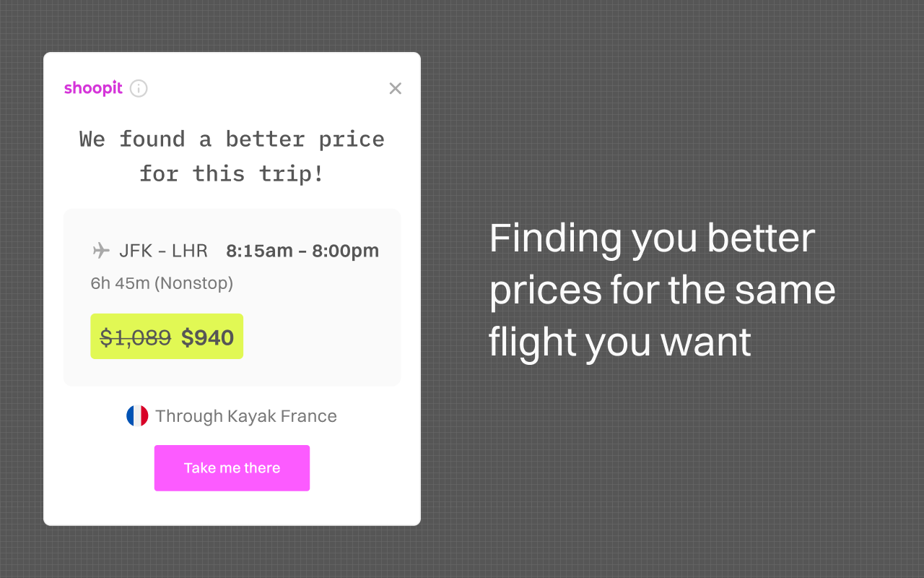Click the shoopit logo
The width and height of the screenshot is (924, 578).
[x=93, y=88]
